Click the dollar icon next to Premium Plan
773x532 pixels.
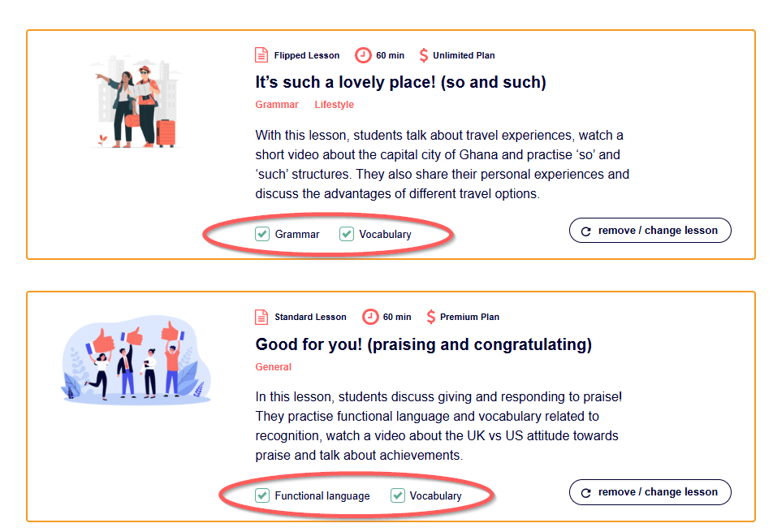[x=431, y=317]
